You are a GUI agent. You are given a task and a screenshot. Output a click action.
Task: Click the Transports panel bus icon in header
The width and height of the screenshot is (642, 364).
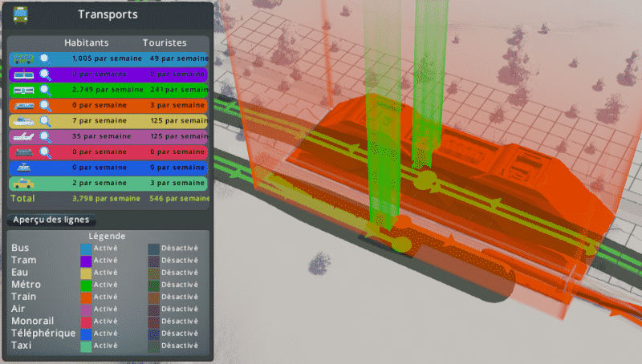(x=20, y=14)
